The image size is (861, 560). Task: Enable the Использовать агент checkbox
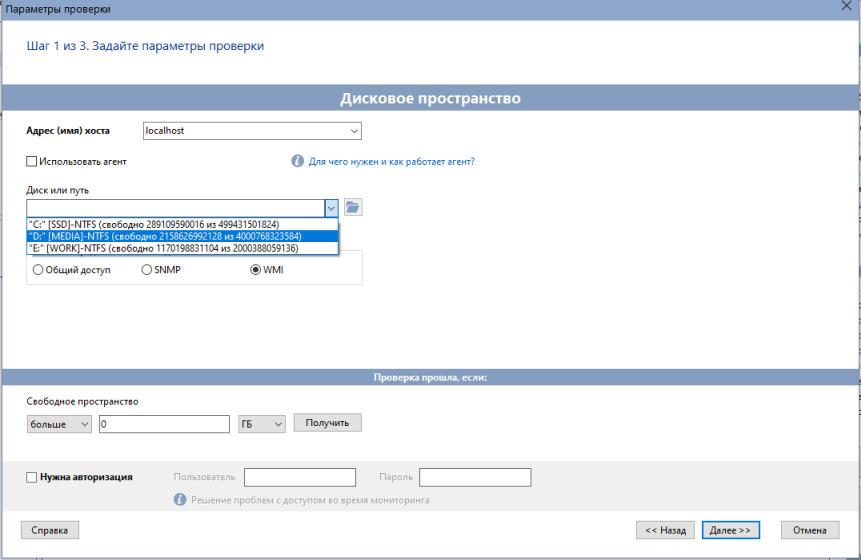[32, 161]
